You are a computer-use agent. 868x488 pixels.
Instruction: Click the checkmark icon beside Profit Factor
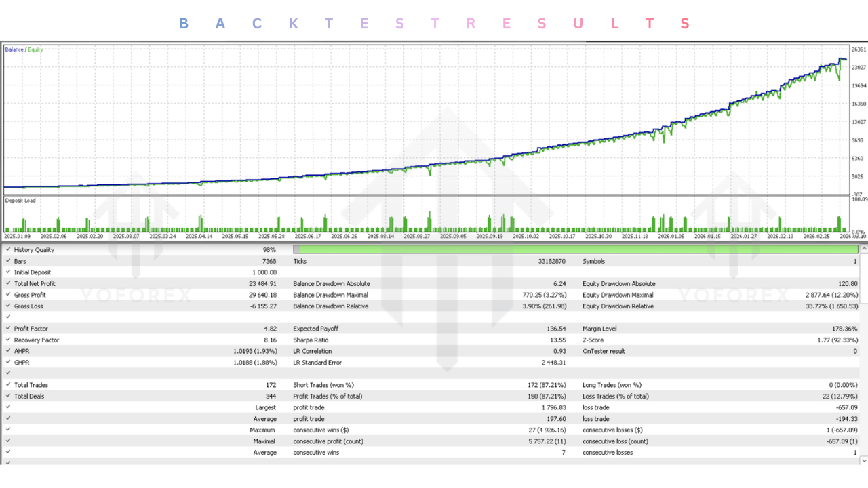8,329
